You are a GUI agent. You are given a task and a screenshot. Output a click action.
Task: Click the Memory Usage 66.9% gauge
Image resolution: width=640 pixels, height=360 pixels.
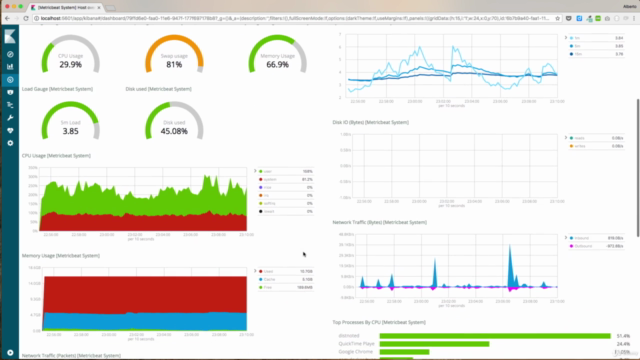click(x=278, y=54)
